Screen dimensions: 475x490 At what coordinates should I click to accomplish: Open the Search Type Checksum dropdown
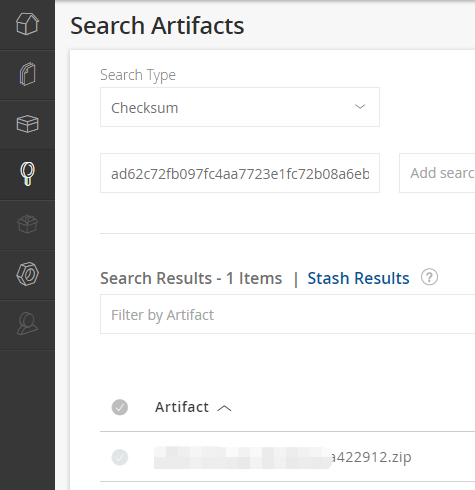pyautogui.click(x=240, y=107)
